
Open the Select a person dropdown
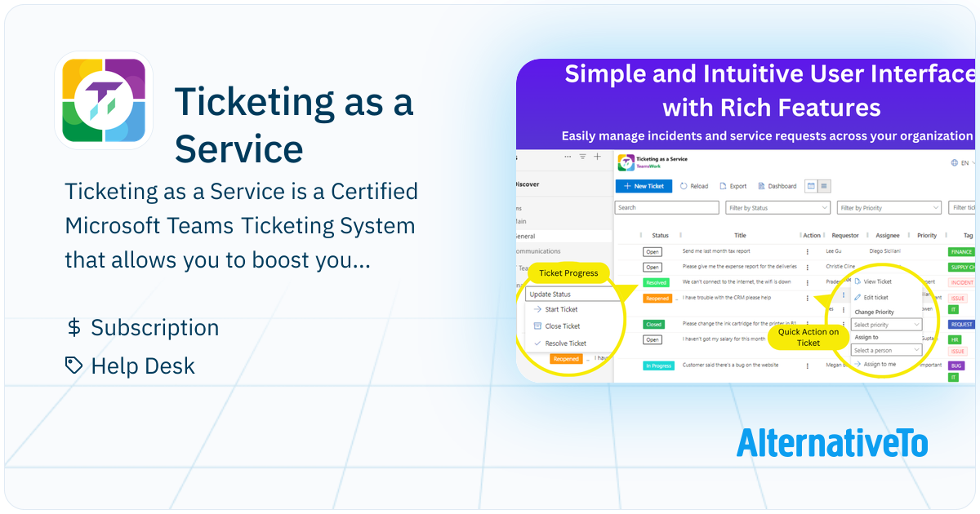[x=886, y=350]
